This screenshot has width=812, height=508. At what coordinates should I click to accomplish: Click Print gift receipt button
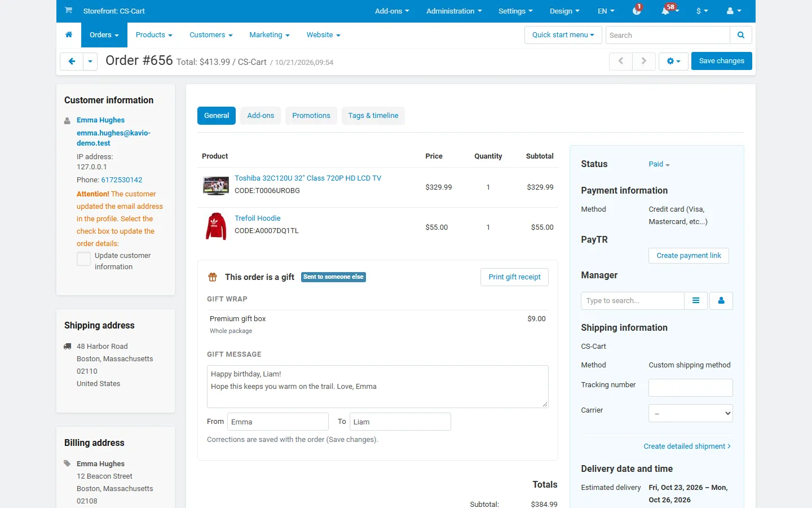click(514, 277)
